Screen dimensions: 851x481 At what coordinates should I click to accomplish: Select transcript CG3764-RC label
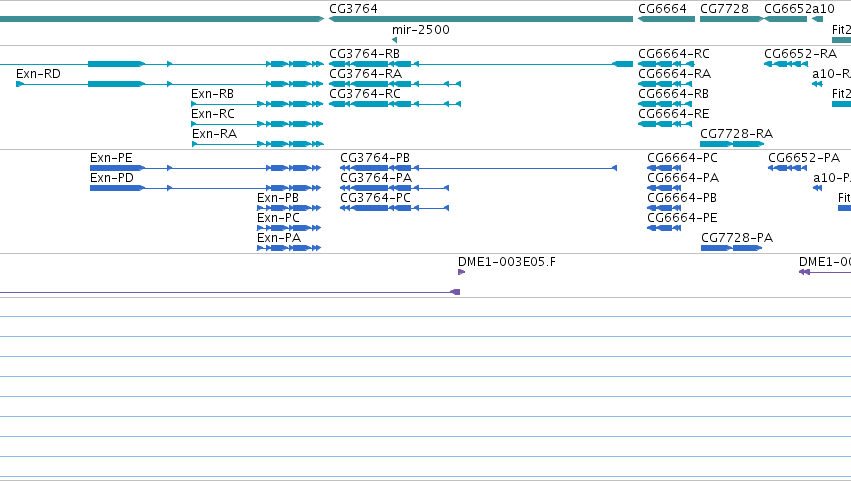click(365, 94)
